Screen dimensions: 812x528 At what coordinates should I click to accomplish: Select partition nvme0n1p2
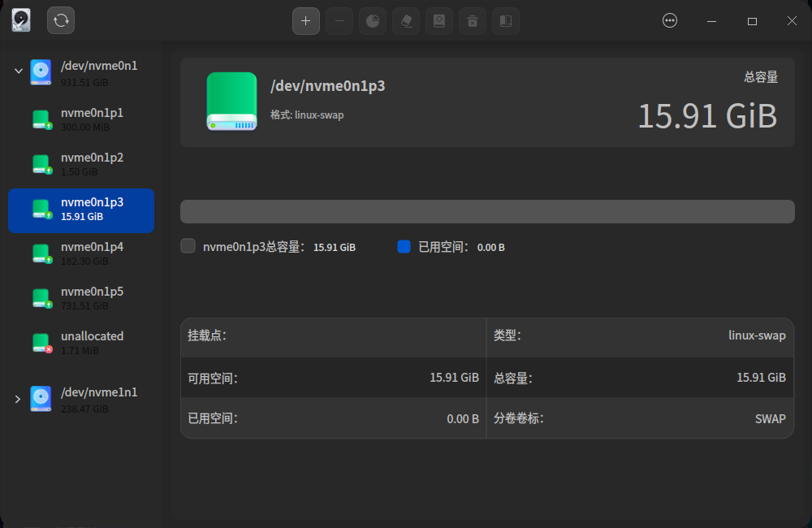tap(81, 164)
